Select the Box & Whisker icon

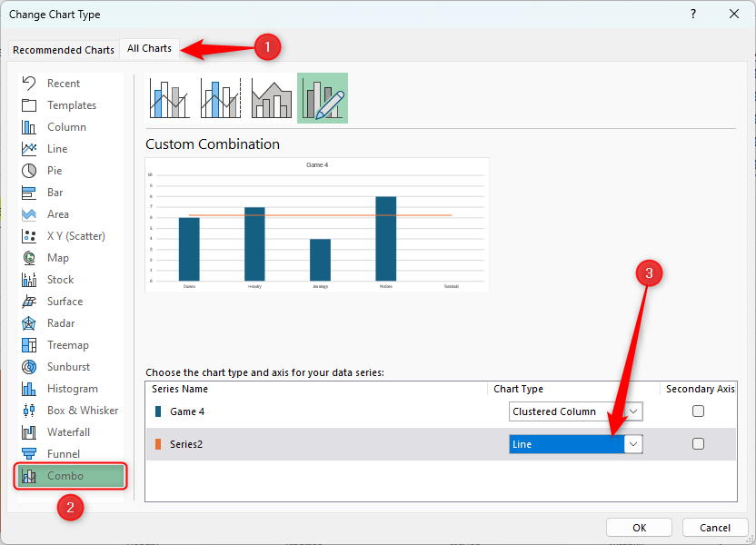click(x=29, y=411)
